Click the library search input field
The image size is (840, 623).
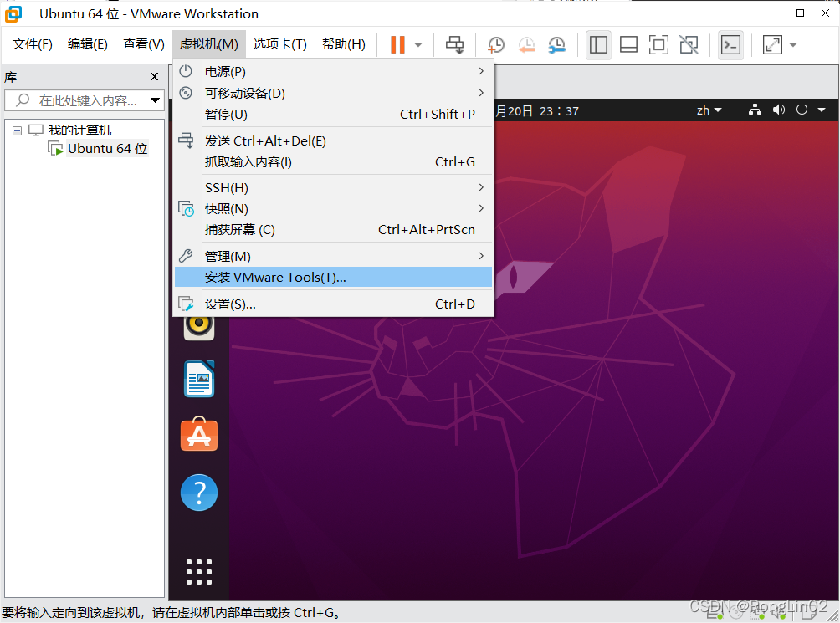pos(85,100)
